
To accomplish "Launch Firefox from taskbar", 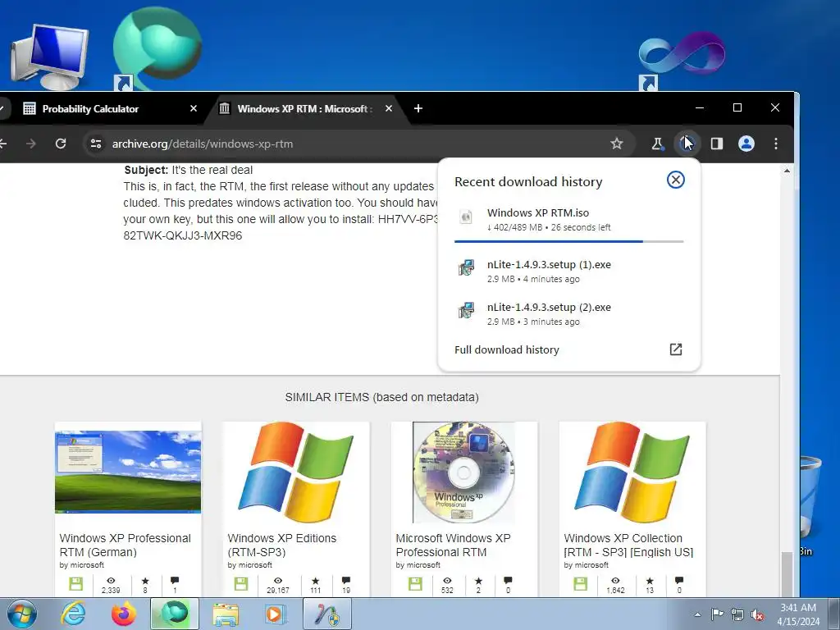I will [x=124, y=614].
